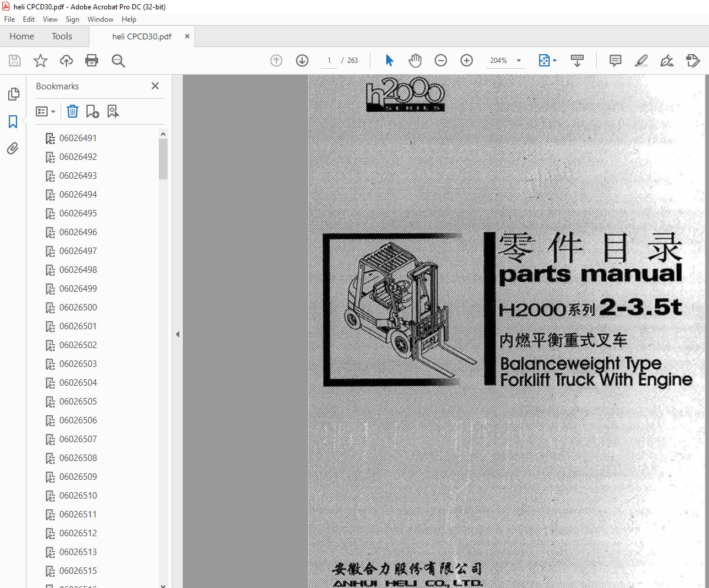709x588 pixels.
Task: Collapse the navigation pane with the left arrow
Action: pyautogui.click(x=177, y=334)
